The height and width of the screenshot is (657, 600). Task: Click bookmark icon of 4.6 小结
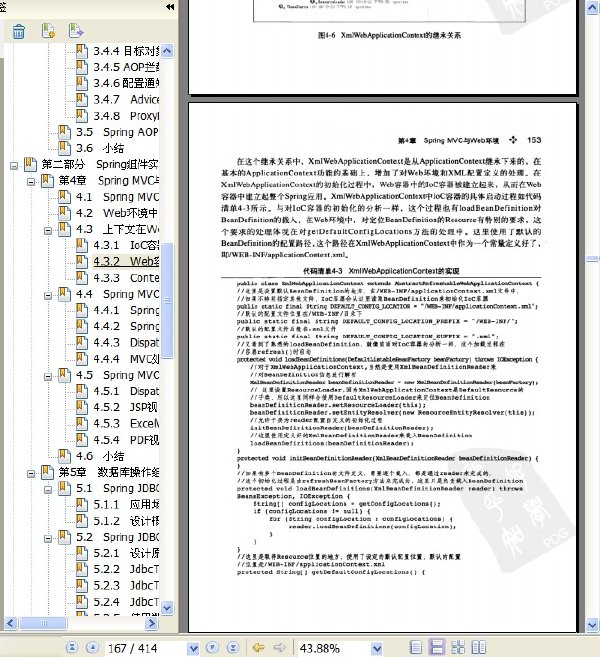click(64, 456)
